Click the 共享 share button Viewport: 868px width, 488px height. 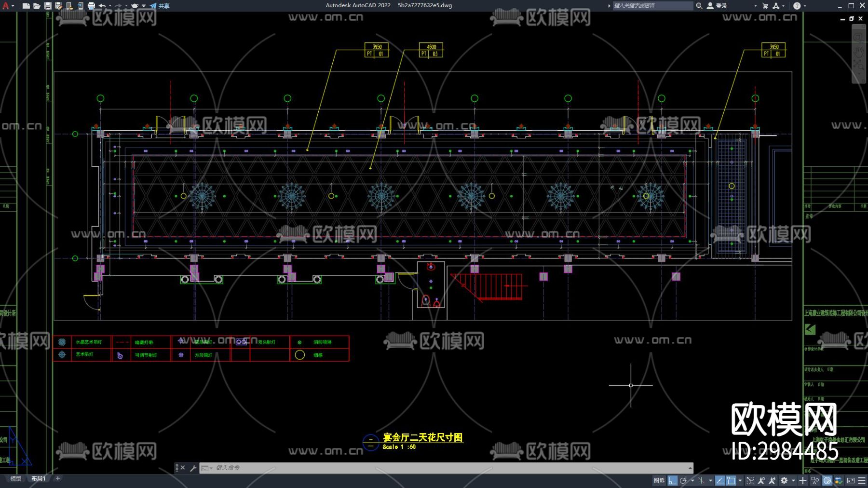click(x=160, y=6)
